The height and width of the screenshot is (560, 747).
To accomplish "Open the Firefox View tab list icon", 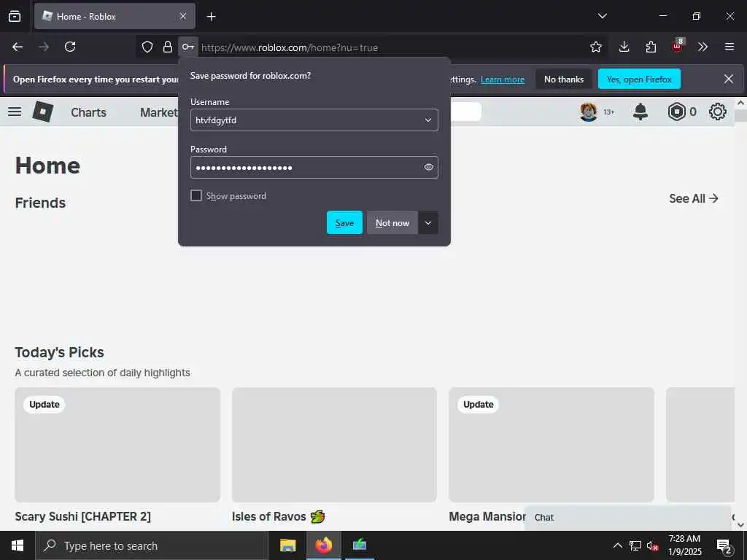I will [x=15, y=16].
